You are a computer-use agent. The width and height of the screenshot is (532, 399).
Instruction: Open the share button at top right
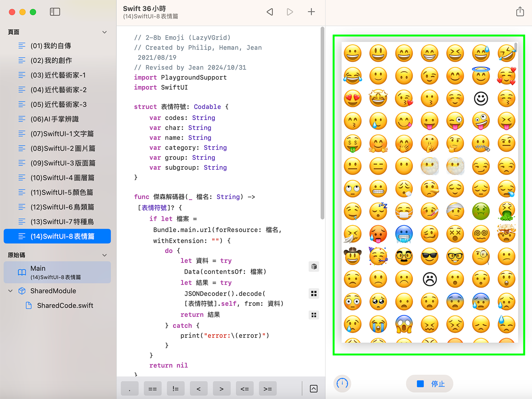click(520, 12)
